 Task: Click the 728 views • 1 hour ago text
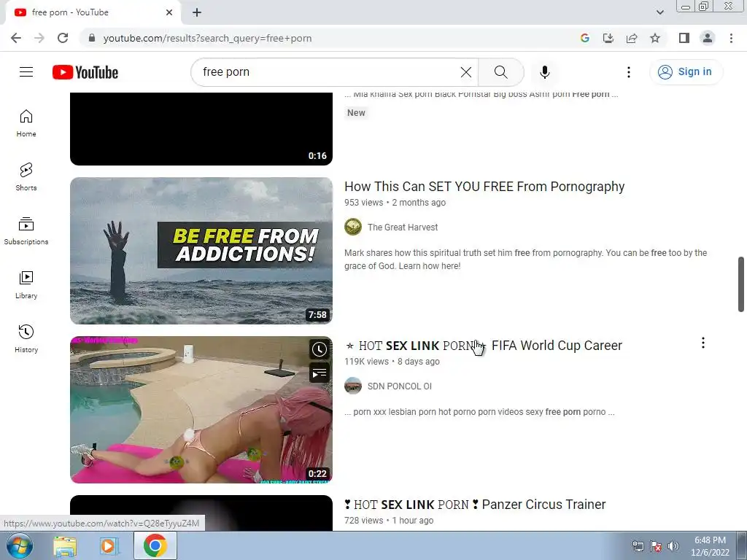coord(389,521)
